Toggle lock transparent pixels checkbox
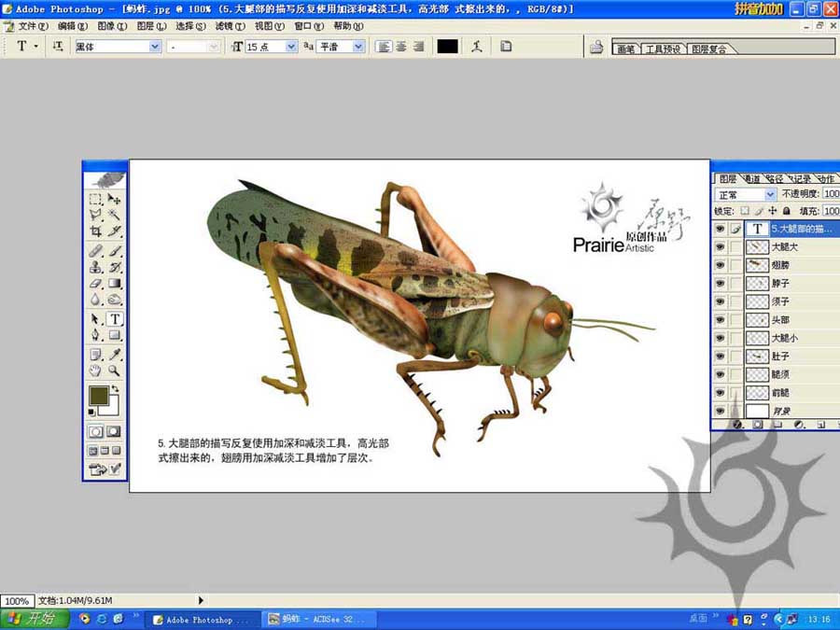This screenshot has width=840, height=630. click(x=745, y=211)
